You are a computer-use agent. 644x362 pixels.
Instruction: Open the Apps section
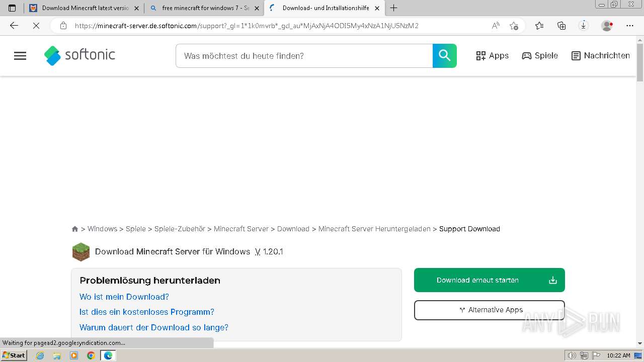pos(492,56)
